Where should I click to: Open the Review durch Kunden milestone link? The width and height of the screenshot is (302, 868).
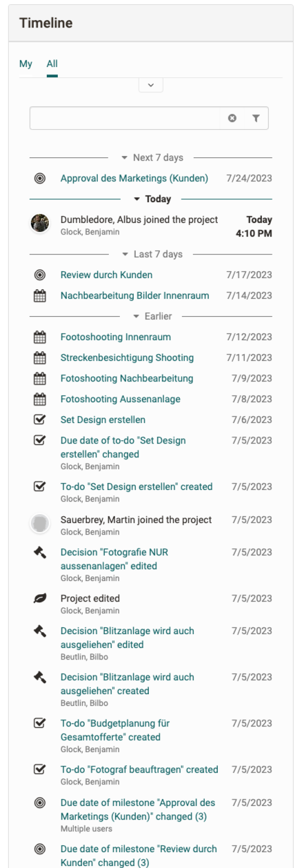107,275
